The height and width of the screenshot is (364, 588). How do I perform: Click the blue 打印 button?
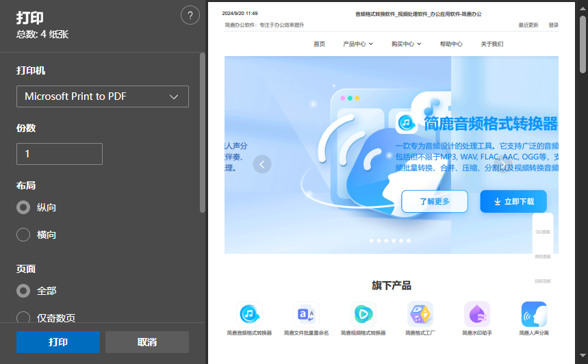[58, 342]
